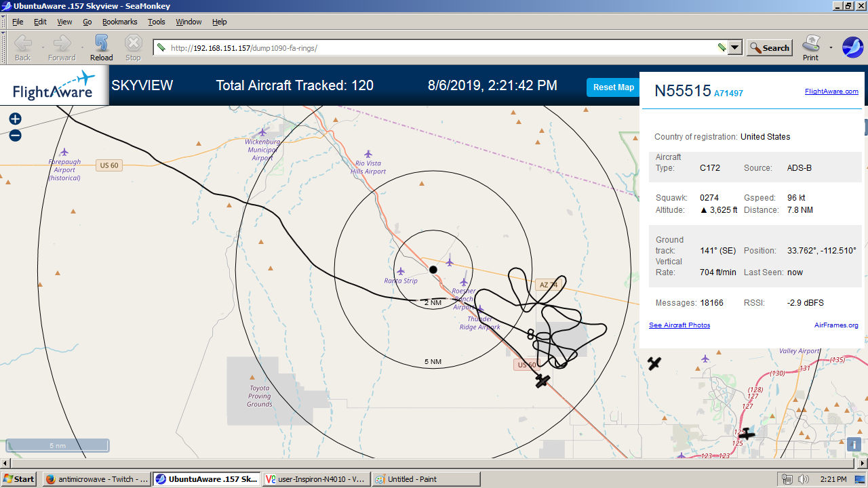Click the Start button

pos(19,479)
